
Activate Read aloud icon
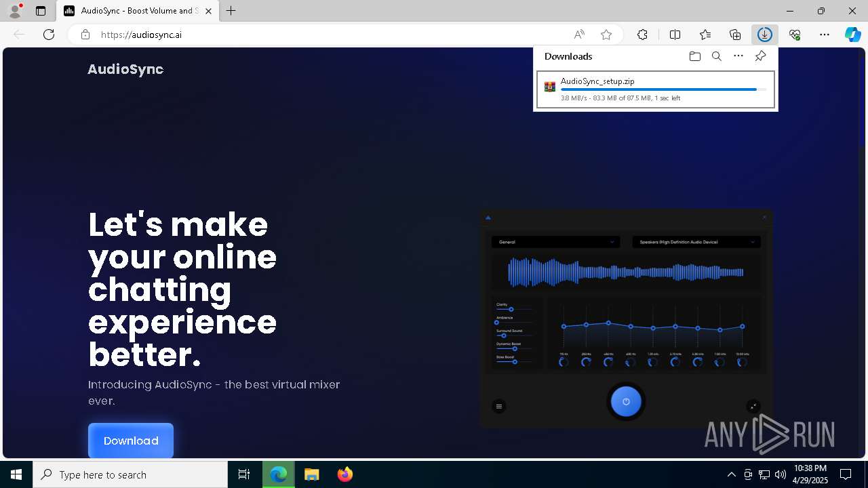pos(579,35)
